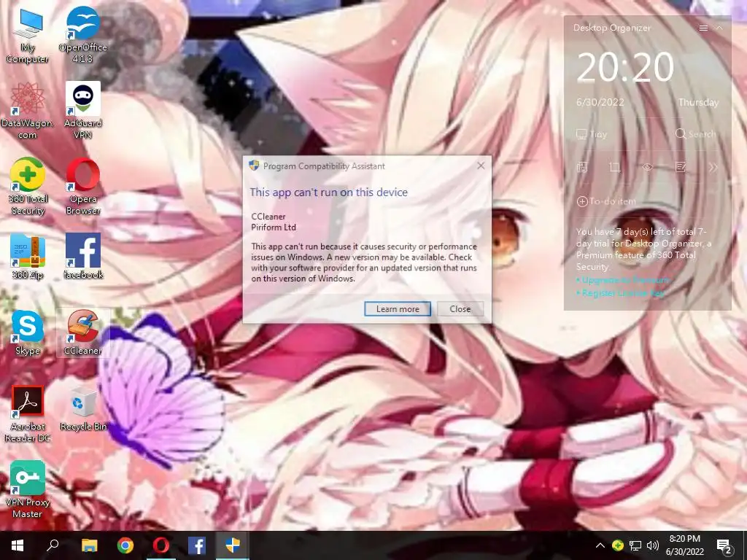
Task: Open the My Computer desktop icon
Action: (28, 36)
